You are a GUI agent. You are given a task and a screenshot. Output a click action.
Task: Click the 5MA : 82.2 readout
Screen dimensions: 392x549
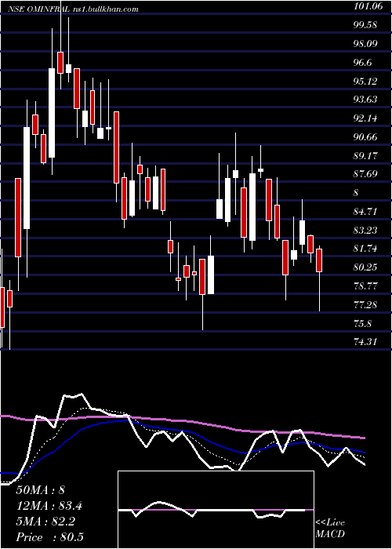coord(47,522)
